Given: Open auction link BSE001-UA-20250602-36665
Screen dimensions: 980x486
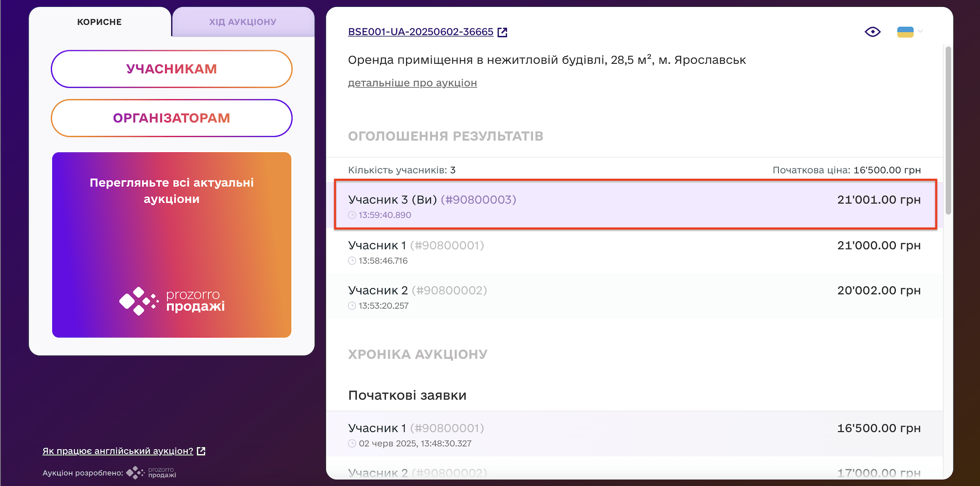Looking at the screenshot, I should point(420,32).
